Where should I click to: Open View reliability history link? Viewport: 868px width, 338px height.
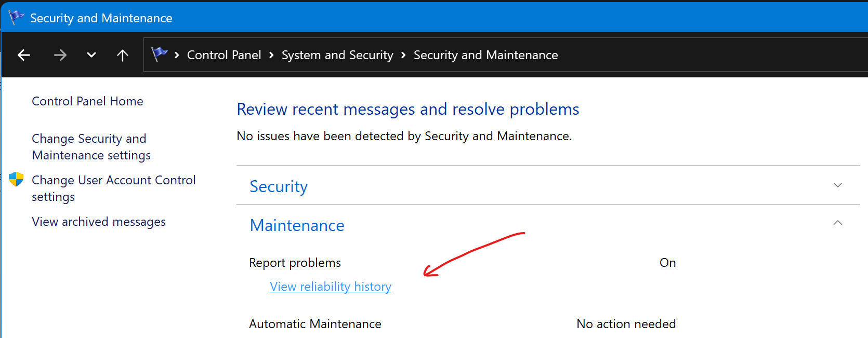[331, 287]
